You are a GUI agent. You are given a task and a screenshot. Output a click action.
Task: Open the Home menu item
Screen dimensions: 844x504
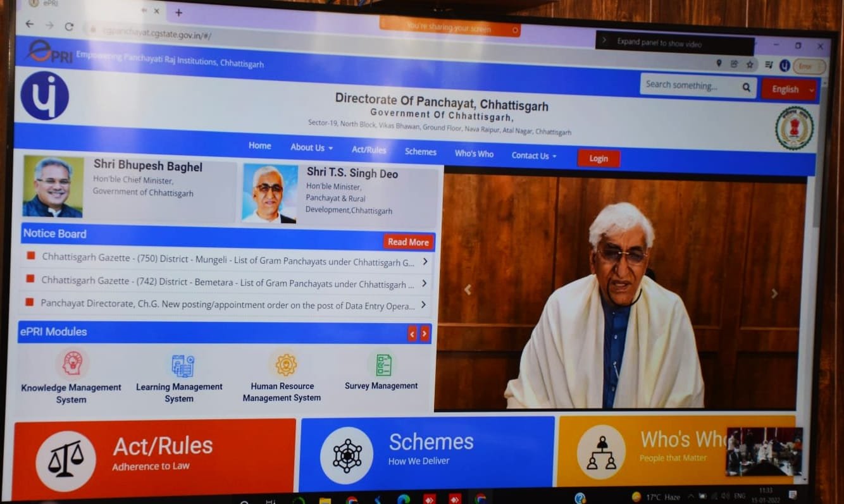coord(259,145)
